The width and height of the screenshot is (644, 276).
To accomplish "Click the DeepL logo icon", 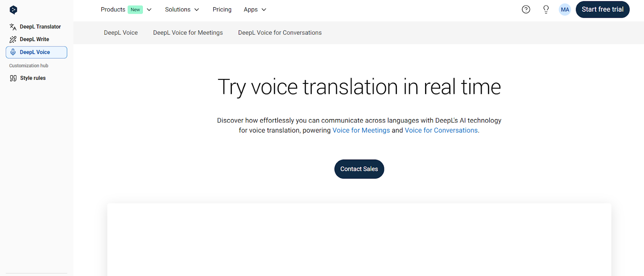I will 13,10.
